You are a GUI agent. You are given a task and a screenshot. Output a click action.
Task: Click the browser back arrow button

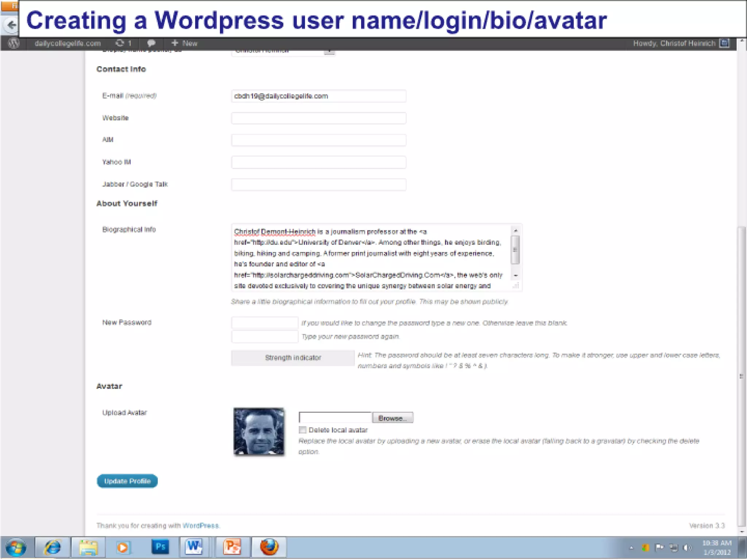pos(11,25)
